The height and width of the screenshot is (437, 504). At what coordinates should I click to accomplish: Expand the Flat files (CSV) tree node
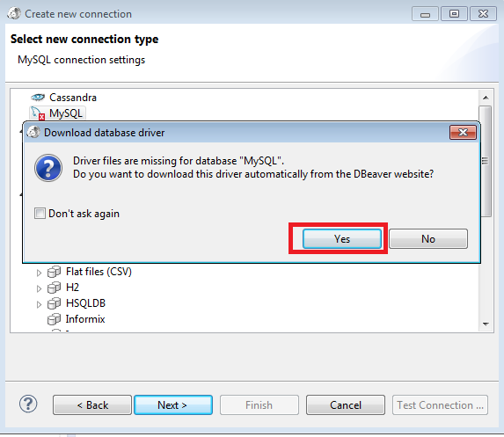(x=39, y=273)
